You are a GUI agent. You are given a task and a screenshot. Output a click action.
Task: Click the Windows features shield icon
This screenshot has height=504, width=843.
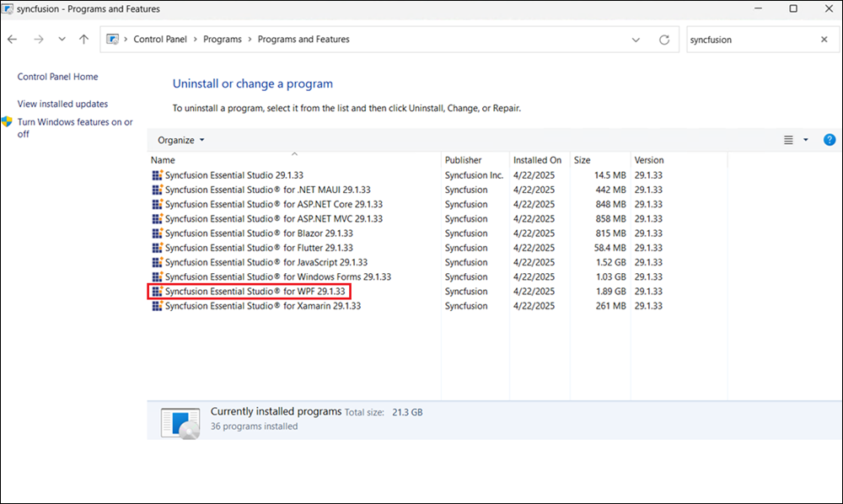(7, 122)
